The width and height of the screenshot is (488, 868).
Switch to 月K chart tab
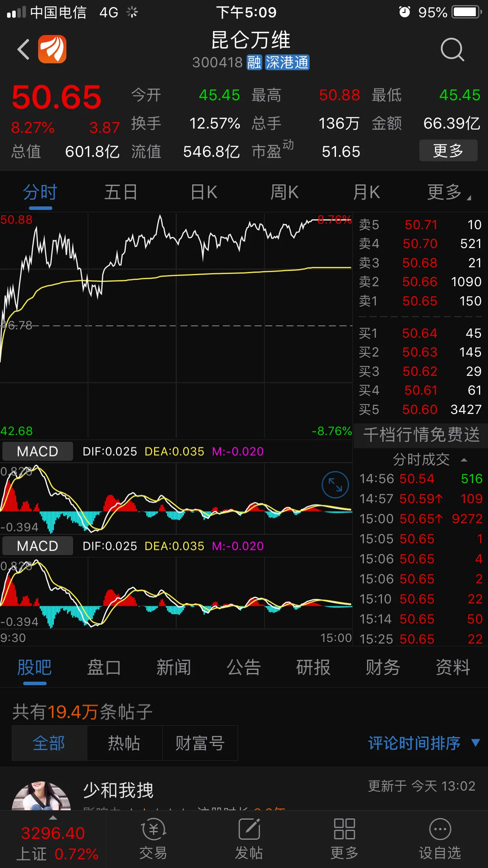[x=366, y=193]
